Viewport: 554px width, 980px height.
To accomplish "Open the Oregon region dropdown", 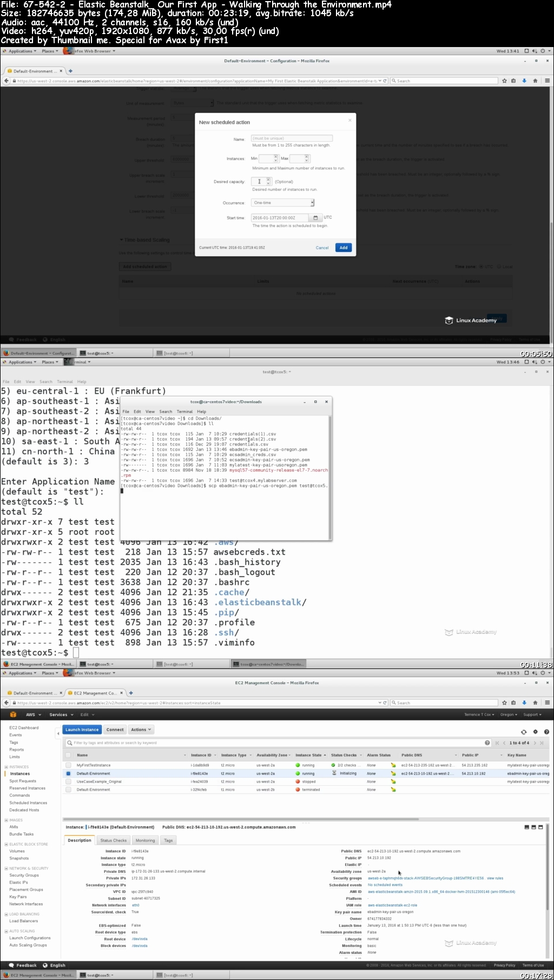I will pos(509,714).
